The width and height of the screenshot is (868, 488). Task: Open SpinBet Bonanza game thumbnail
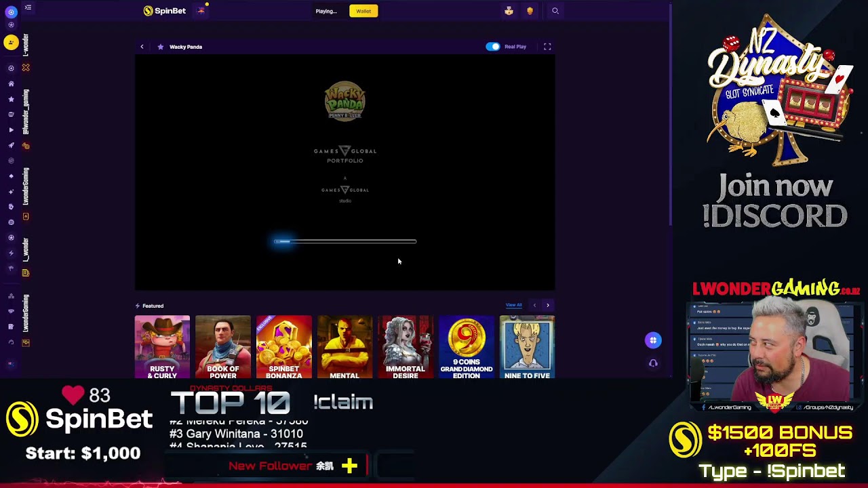[x=284, y=347]
